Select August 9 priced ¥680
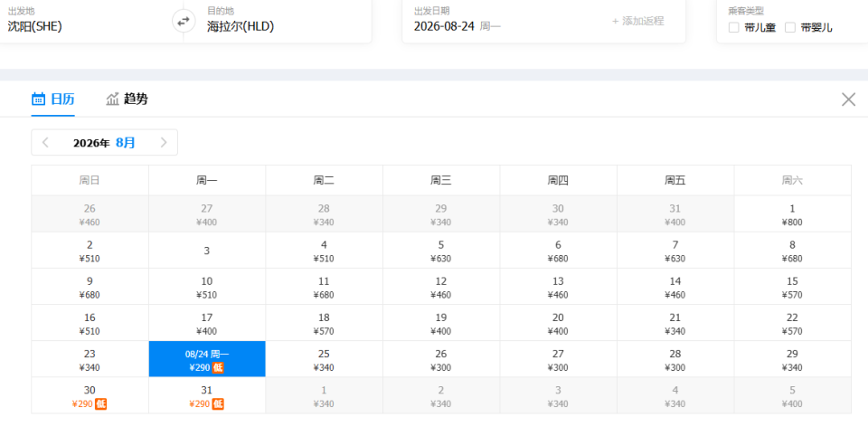This screenshot has width=868, height=436. tap(90, 287)
